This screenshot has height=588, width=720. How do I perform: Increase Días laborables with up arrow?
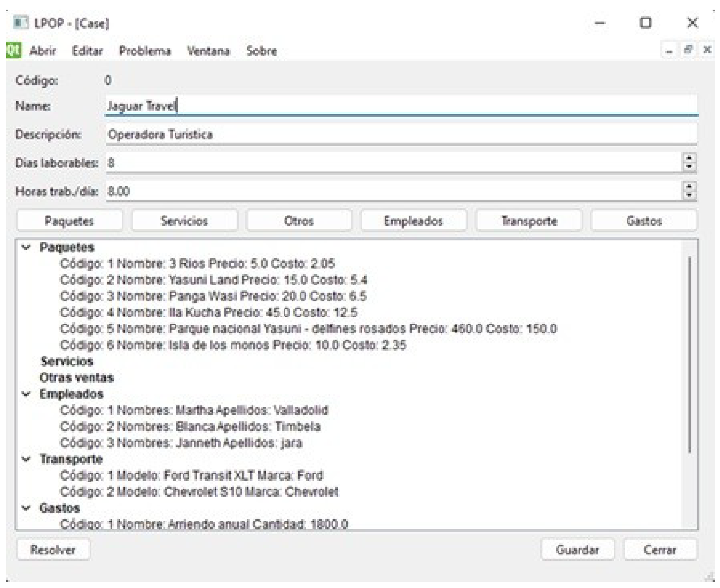tap(689, 158)
